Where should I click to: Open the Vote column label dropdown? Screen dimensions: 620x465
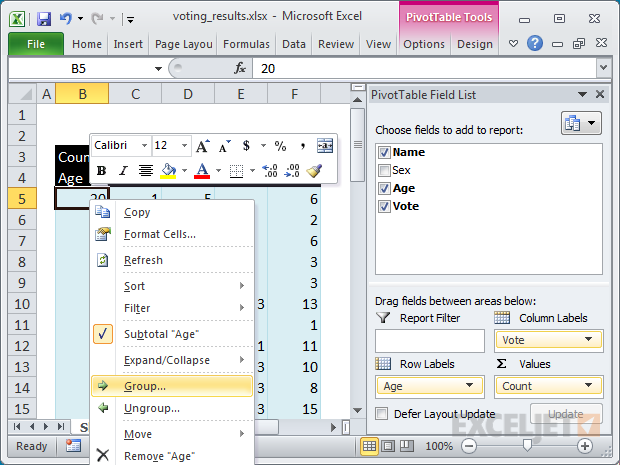[588, 339]
